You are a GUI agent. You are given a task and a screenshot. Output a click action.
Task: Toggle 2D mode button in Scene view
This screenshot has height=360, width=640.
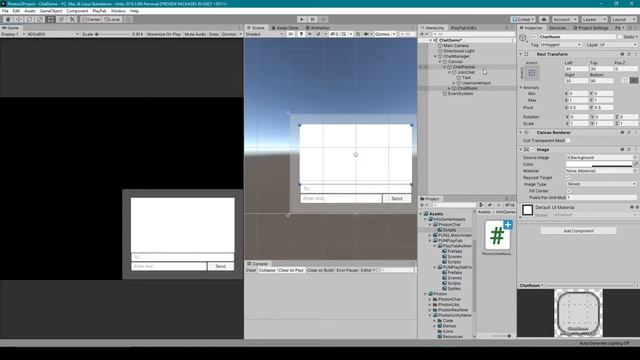[x=291, y=34]
